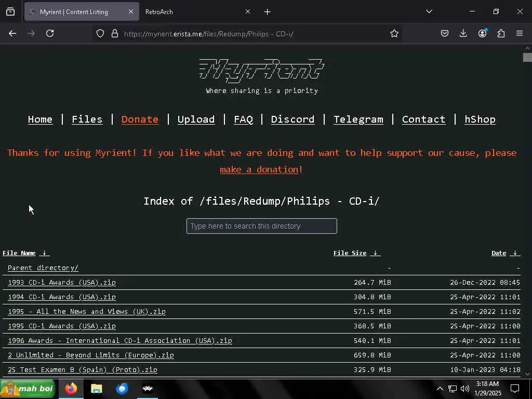Image resolution: width=532 pixels, height=399 pixels.
Task: Click the 264.7 MiB size cell
Action: 372,282
